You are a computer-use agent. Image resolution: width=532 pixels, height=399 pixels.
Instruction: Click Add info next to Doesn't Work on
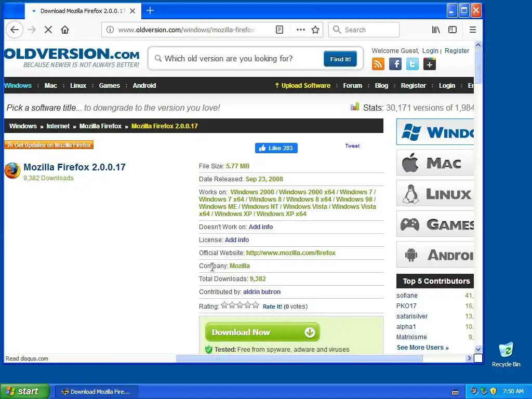261,227
